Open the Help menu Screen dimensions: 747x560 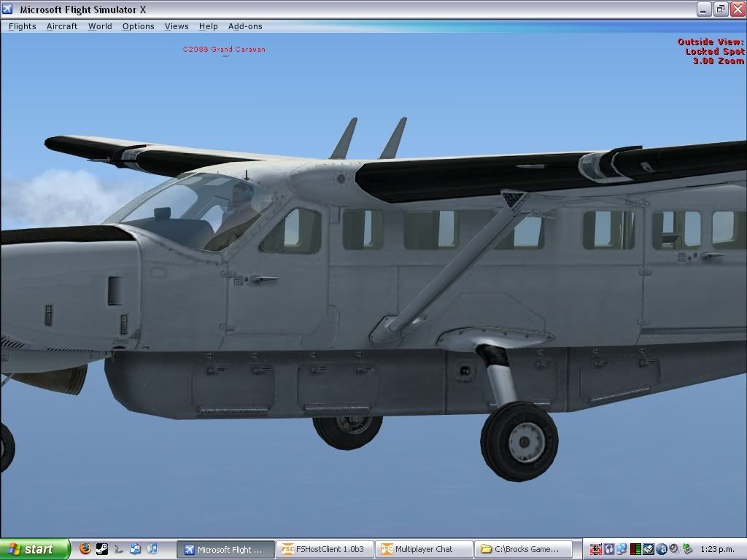pos(209,26)
